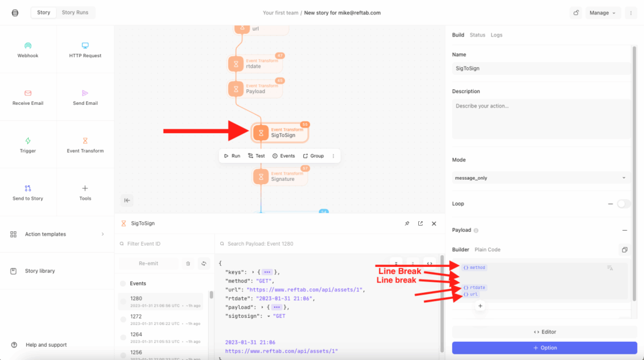This screenshot has height=360, width=644.
Task: Select all events via Events checkbox
Action: 123,283
